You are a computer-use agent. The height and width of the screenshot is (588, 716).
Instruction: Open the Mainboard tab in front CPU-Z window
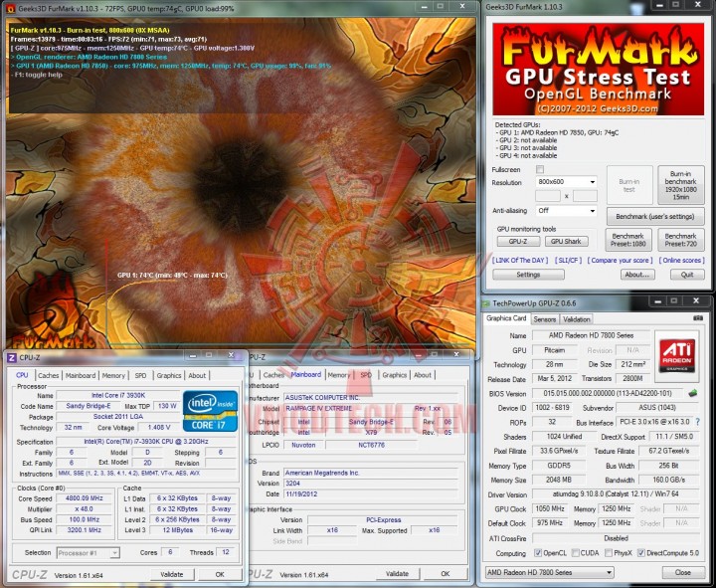coord(81,375)
